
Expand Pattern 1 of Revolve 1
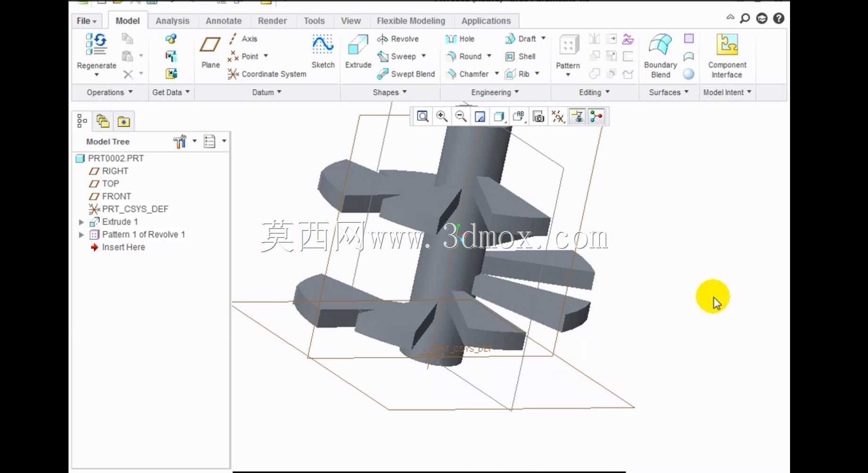[x=81, y=235]
